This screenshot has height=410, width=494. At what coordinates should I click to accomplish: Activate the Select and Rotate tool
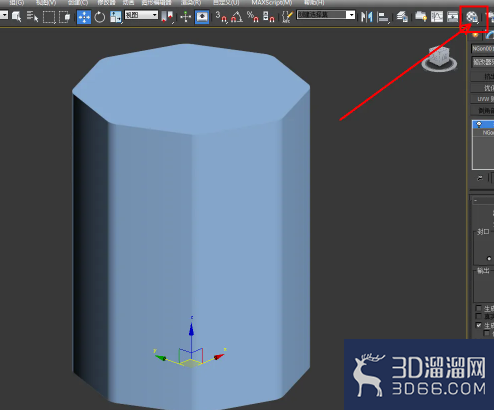point(100,17)
